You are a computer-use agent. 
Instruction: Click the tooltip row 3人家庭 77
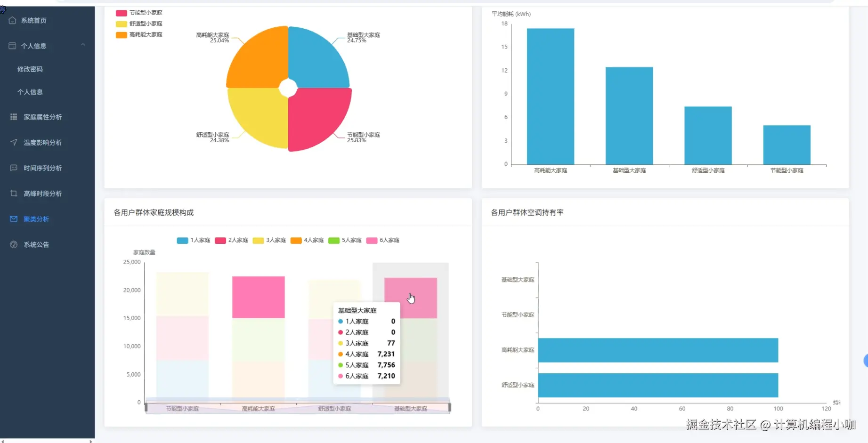point(367,343)
